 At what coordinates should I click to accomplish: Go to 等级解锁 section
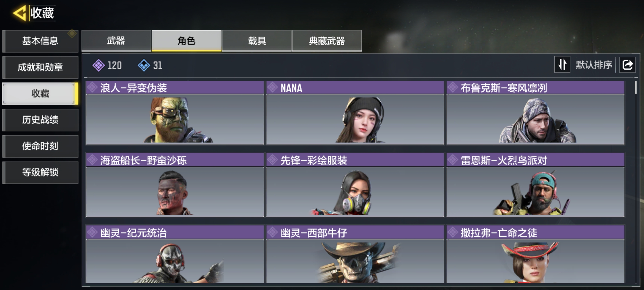[x=40, y=172]
